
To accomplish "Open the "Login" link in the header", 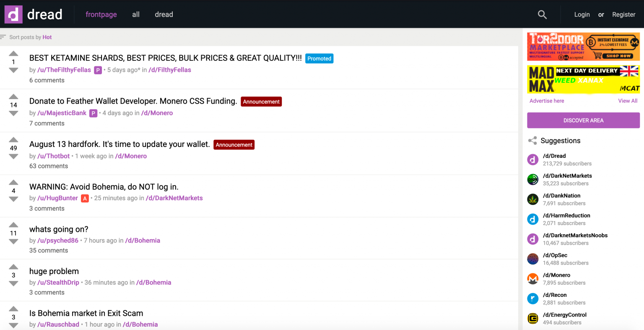I will (x=582, y=15).
